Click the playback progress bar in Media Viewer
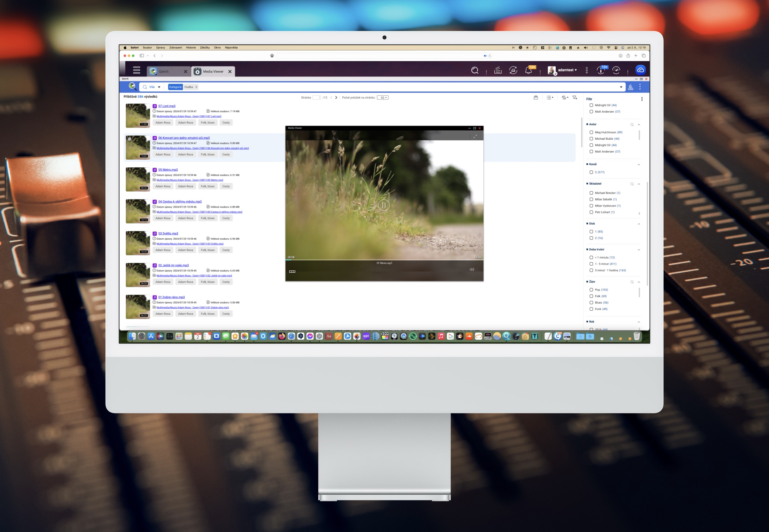The width and height of the screenshot is (769, 532). [x=384, y=260]
